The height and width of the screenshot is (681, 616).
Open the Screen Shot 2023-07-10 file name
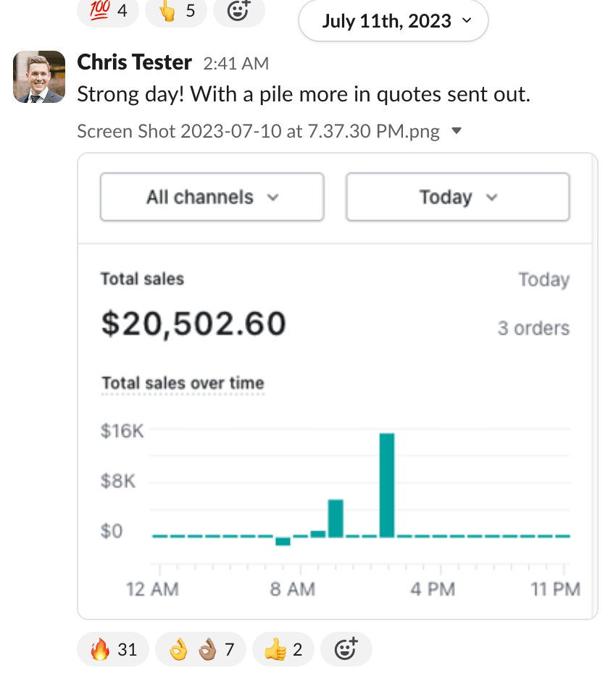pos(258,131)
